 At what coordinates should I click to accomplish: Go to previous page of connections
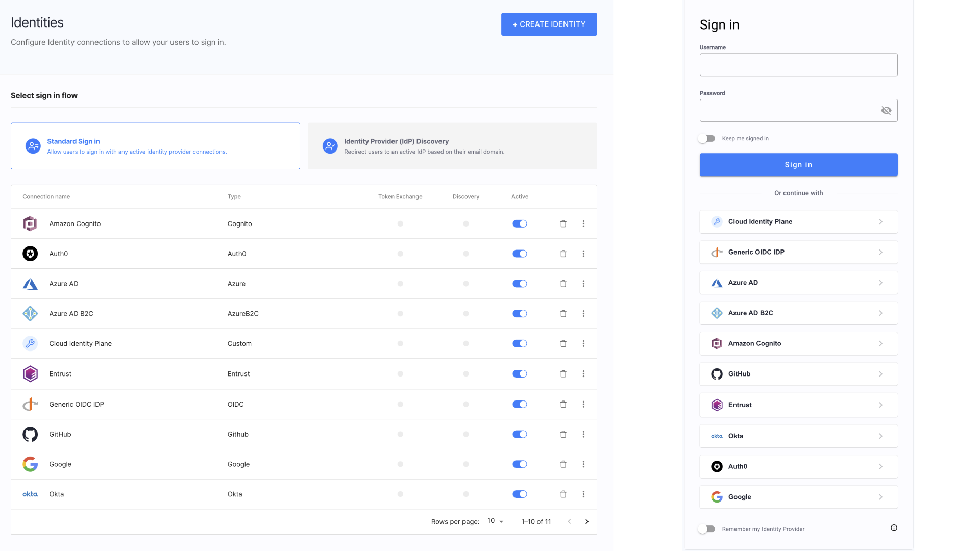569,522
